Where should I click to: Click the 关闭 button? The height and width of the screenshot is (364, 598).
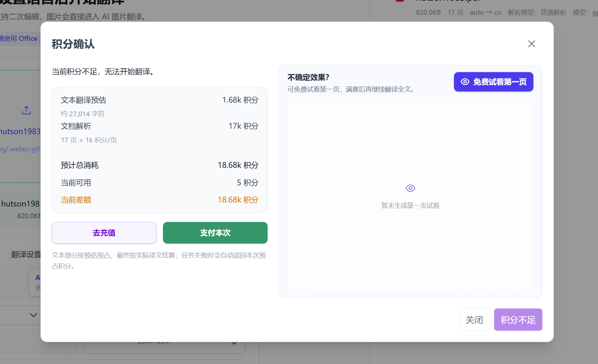point(474,320)
